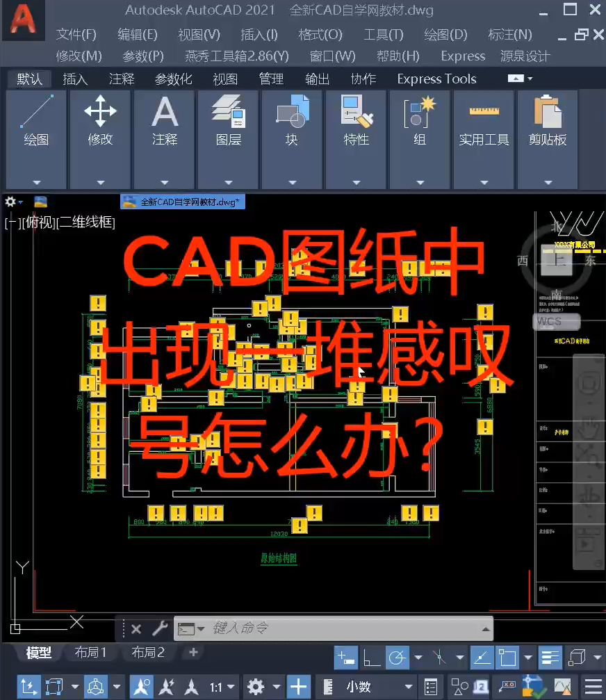Image resolution: width=606 pixels, height=700 pixels.
Task: Click the annotation visibility icon
Action: point(142,687)
